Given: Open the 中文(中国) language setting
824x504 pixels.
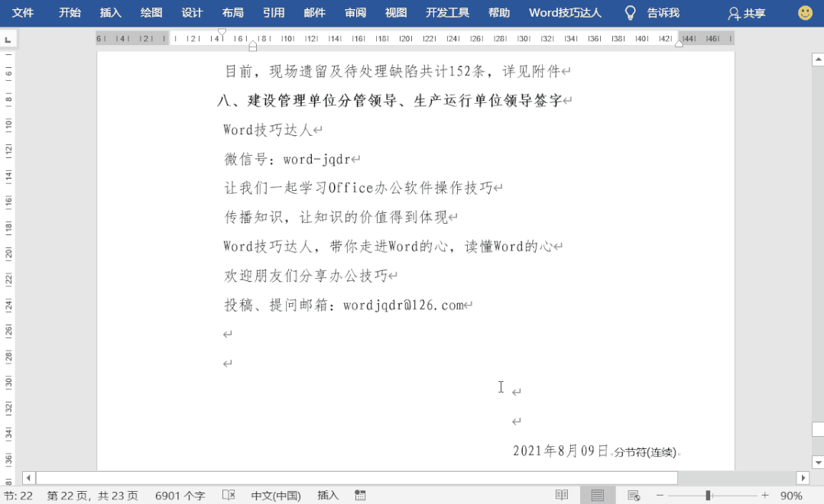Looking at the screenshot, I should tap(276, 496).
